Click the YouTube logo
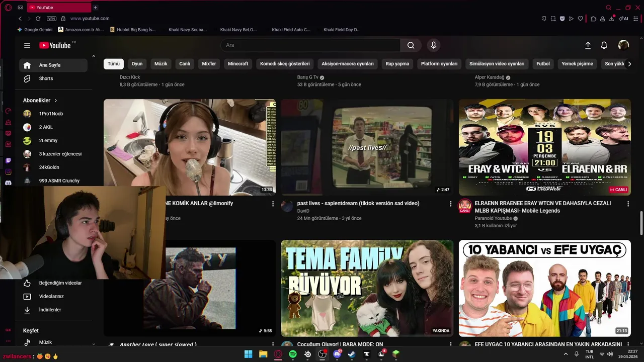This screenshot has height=362, width=644. tap(55, 45)
